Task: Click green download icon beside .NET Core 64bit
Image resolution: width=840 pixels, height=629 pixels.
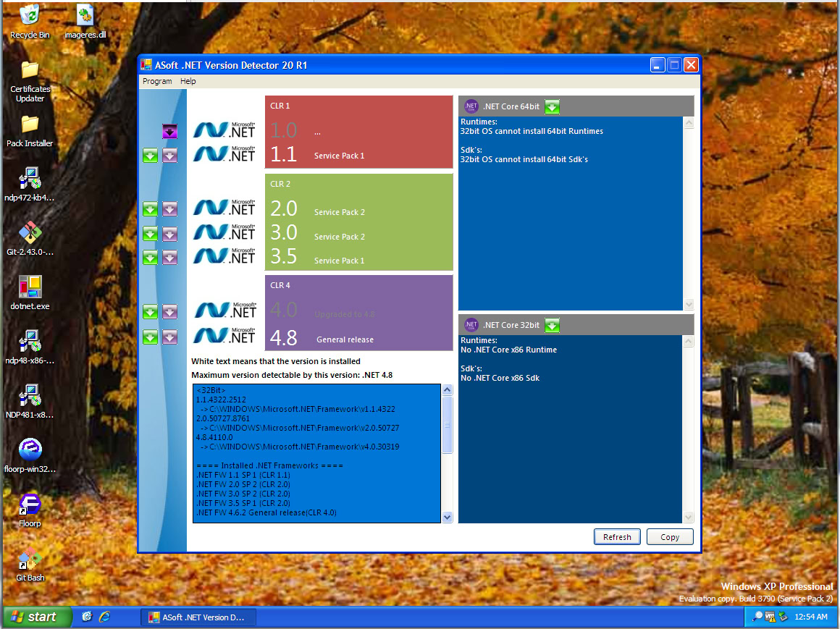Action: pos(553,106)
